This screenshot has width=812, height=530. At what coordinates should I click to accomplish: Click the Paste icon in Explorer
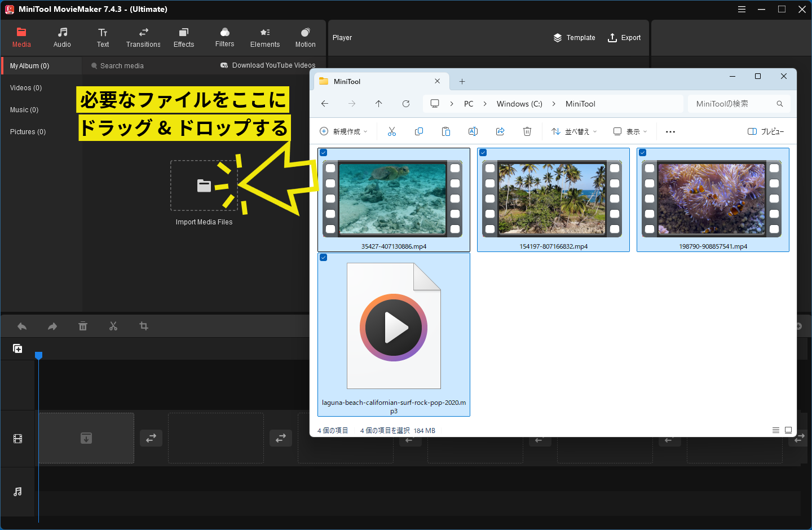(x=446, y=131)
